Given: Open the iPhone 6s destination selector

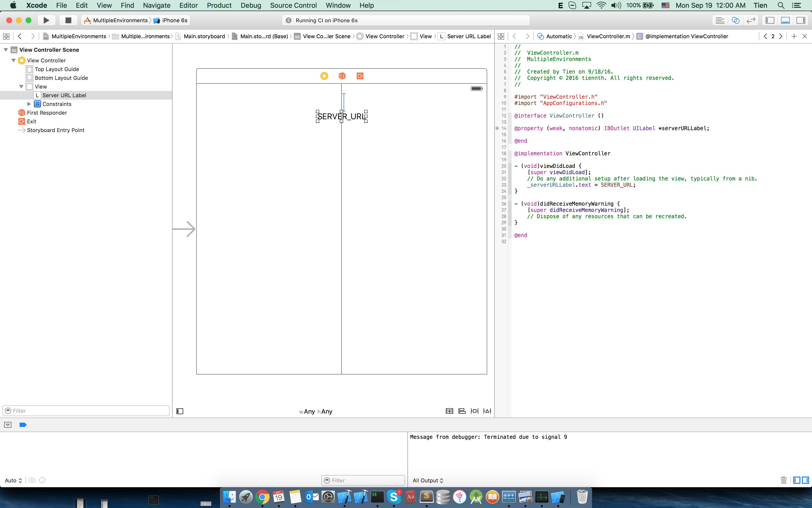Looking at the screenshot, I should point(170,20).
